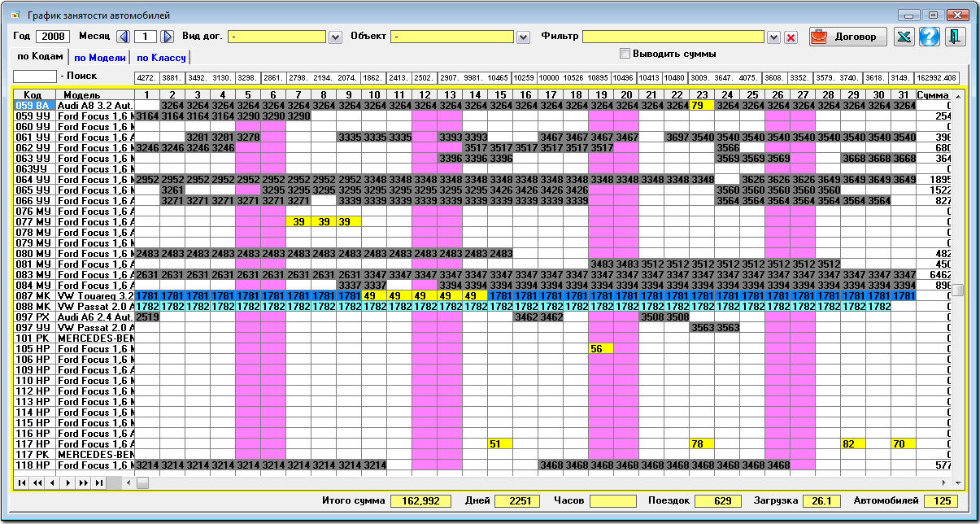Click the Поиск search input field
The width and height of the screenshot is (980, 524).
pyautogui.click(x=35, y=76)
